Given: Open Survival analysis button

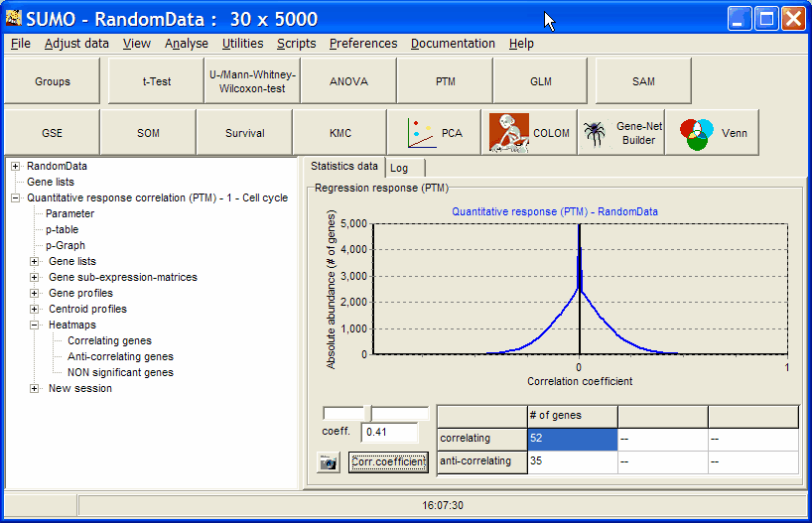Looking at the screenshot, I should 244,133.
